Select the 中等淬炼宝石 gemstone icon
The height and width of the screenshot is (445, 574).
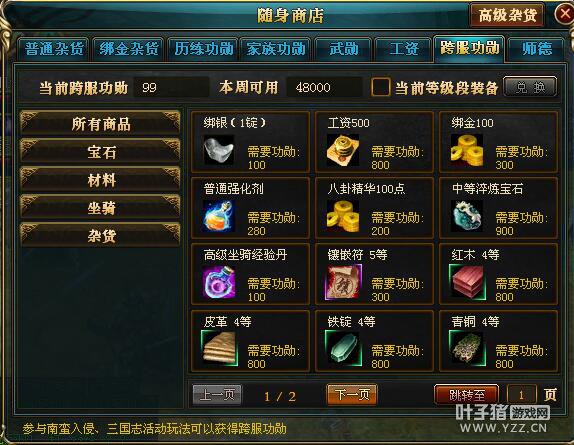467,216
